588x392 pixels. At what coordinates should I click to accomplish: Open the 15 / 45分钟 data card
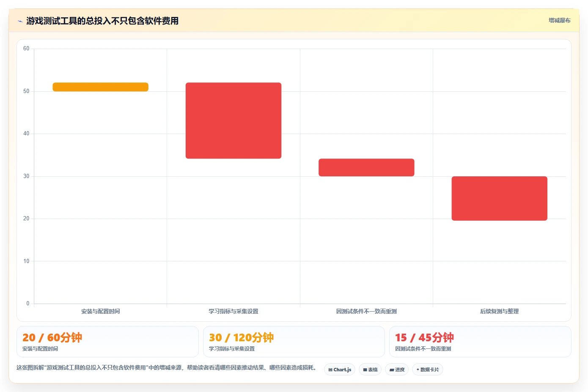tap(480, 342)
